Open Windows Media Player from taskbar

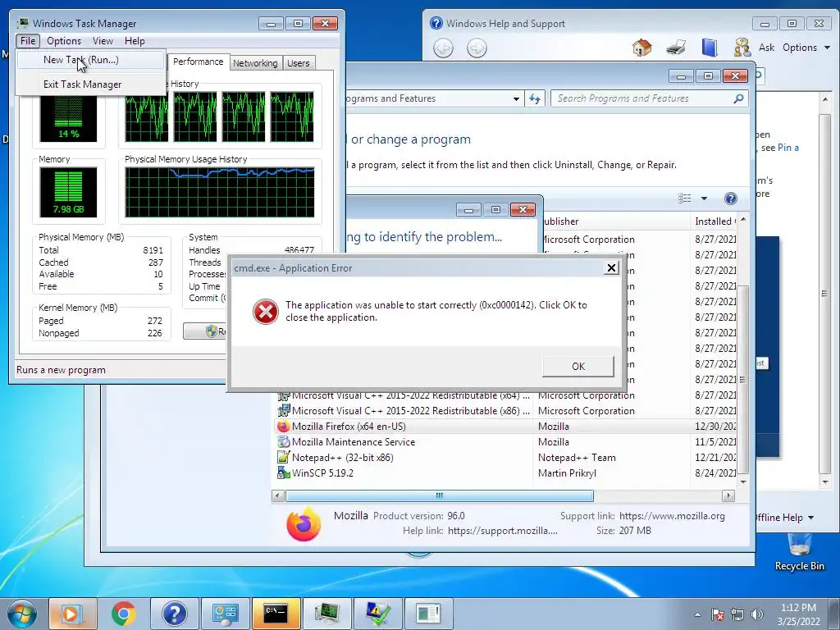coord(73,614)
